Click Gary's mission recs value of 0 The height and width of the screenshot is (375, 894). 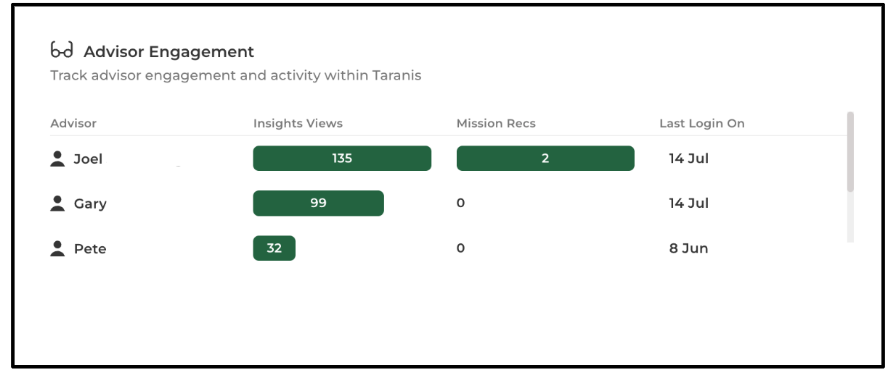coord(461,203)
